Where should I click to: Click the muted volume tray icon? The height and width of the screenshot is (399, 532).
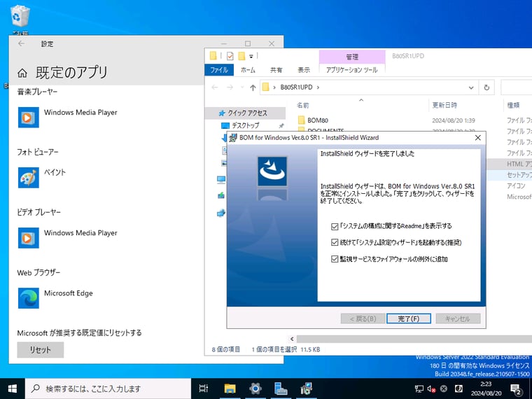tap(432, 388)
